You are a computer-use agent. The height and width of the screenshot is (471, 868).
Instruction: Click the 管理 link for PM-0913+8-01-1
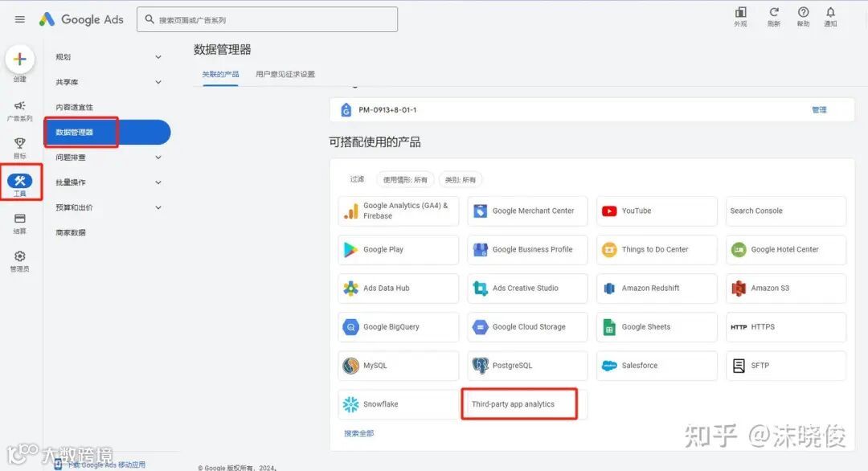tap(819, 109)
